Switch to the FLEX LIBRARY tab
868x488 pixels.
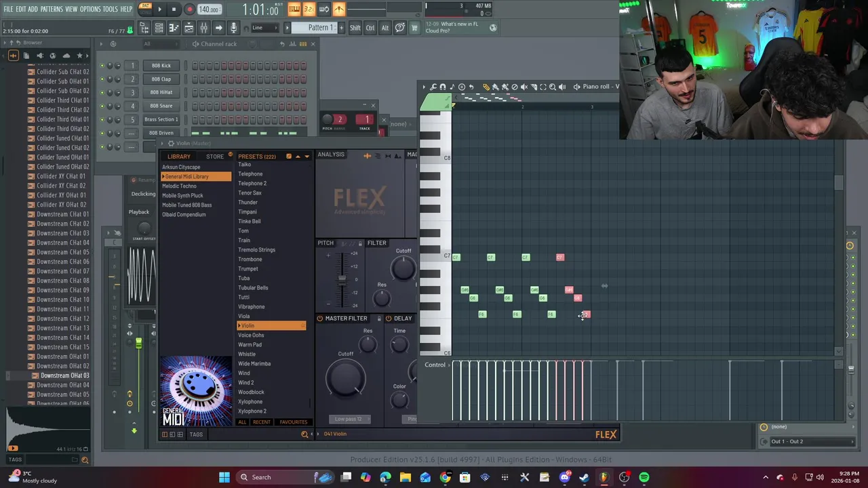tap(179, 157)
